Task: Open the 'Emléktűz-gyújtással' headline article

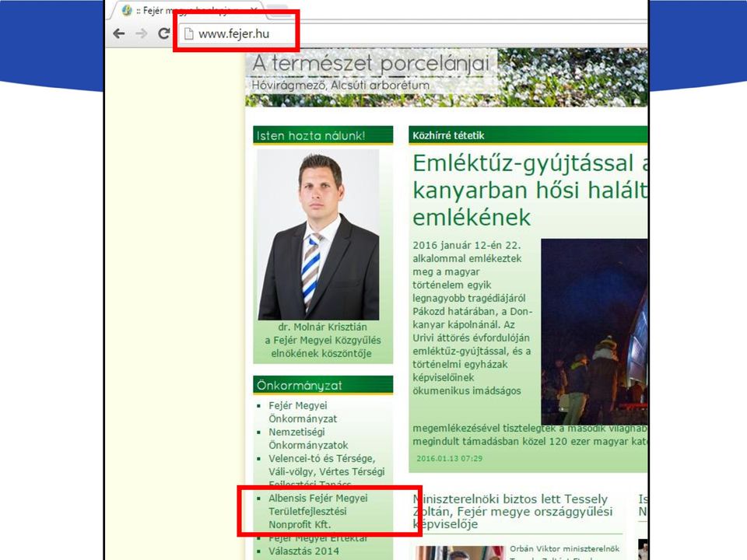Action: (x=530, y=190)
